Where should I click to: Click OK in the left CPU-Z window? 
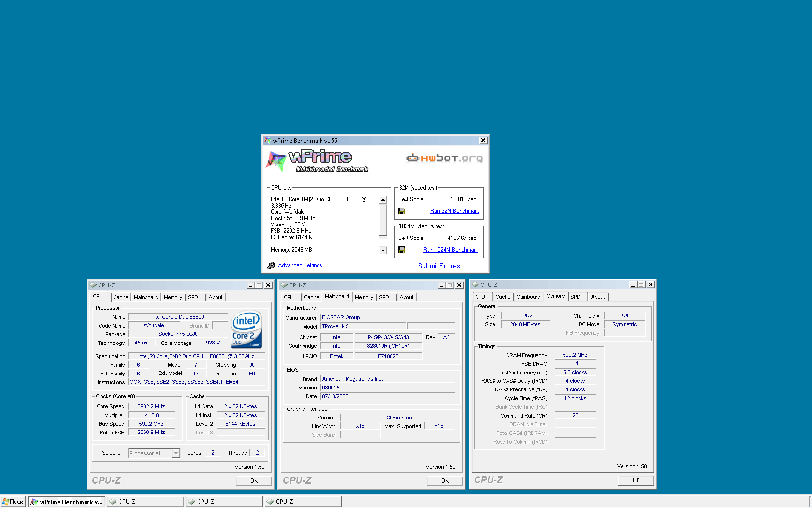point(254,480)
